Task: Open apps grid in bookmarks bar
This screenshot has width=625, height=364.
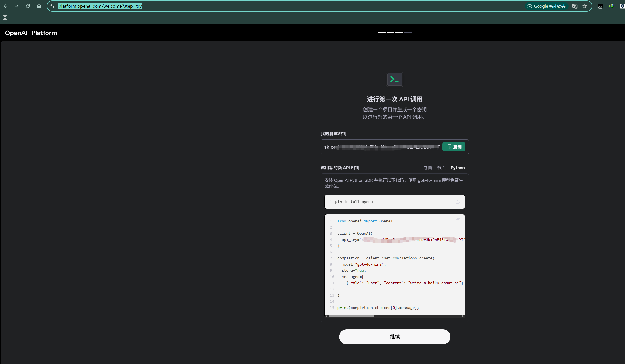Action: point(5,18)
